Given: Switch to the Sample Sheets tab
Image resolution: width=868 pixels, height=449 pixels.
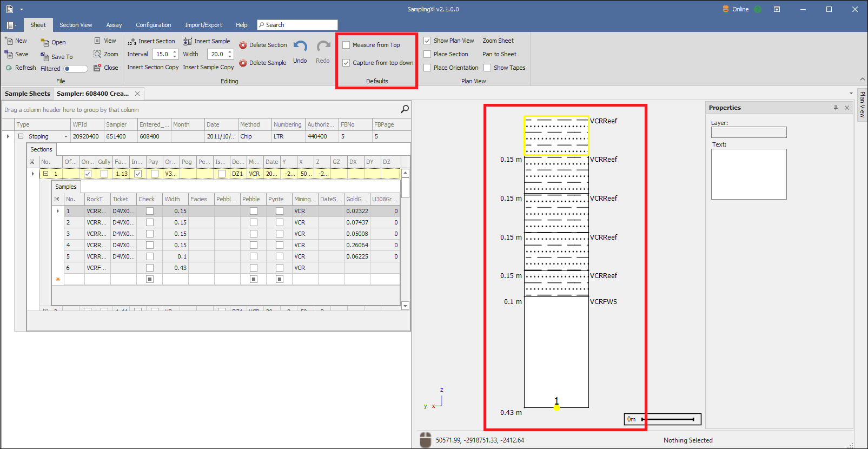Looking at the screenshot, I should 28,94.
